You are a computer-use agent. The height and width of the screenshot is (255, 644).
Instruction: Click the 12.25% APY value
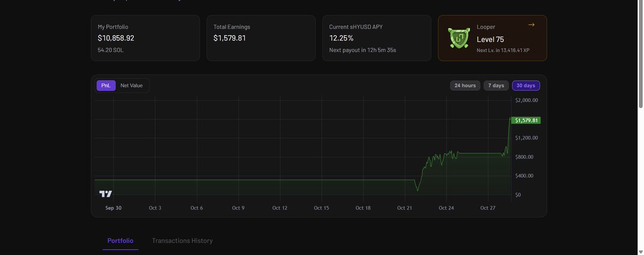(x=341, y=38)
